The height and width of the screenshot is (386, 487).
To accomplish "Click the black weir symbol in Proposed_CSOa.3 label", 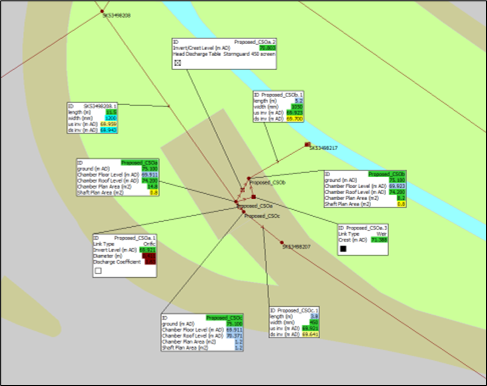I will tap(343, 249).
